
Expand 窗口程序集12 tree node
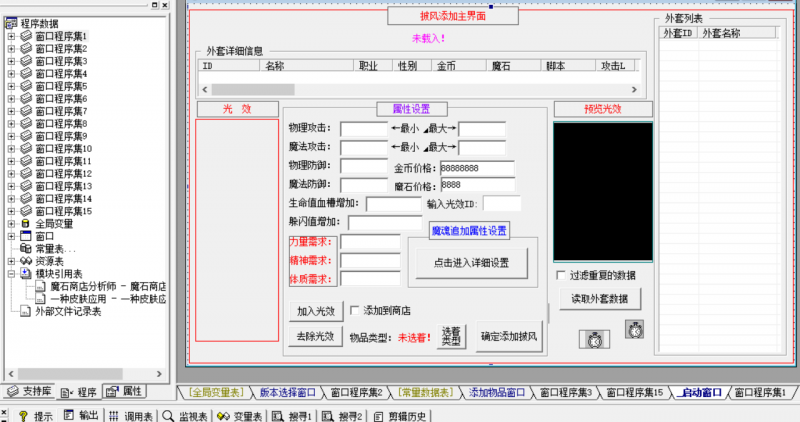point(11,173)
